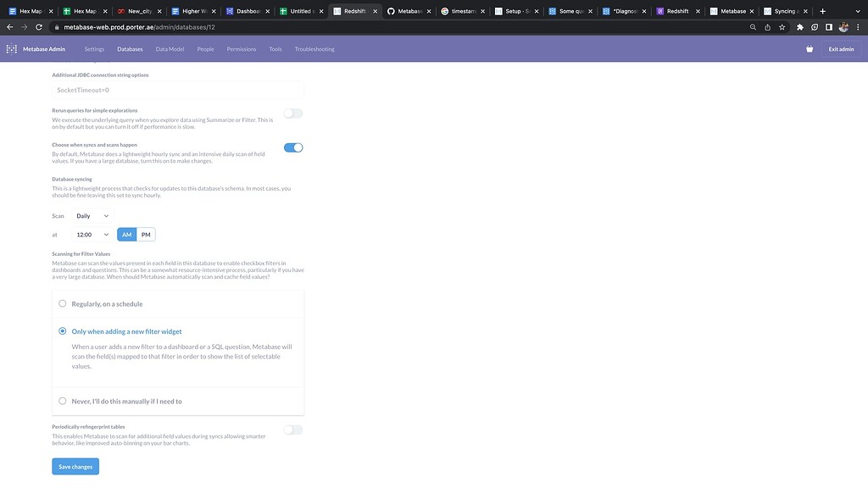Open the 12:00 time dropdown
The width and height of the screenshot is (868, 488).
pos(91,234)
